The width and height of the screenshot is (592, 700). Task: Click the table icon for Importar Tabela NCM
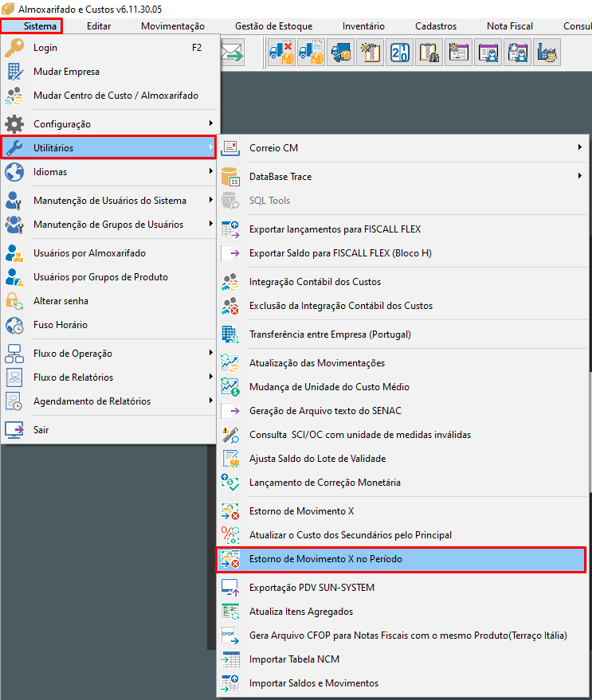point(230,659)
